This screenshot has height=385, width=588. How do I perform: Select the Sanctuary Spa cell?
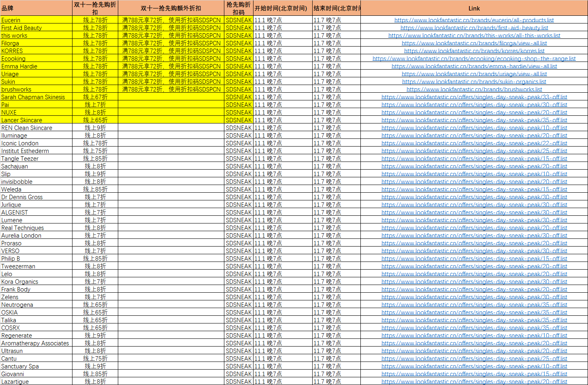[x=36, y=366]
